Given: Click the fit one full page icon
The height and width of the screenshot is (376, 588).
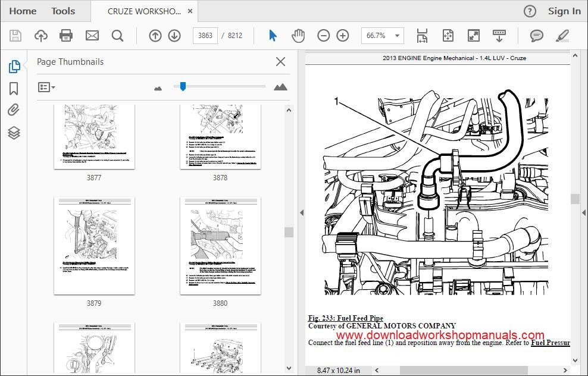Looking at the screenshot, I should pos(448,36).
